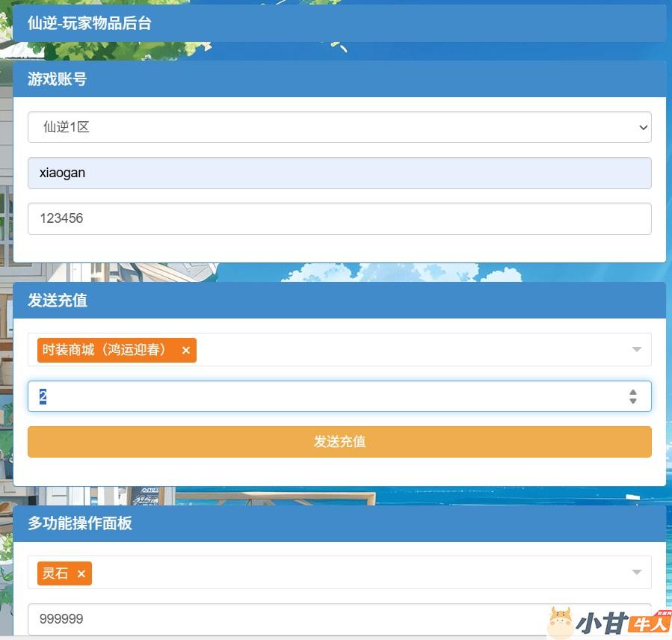Focus the 123456 password field

(339, 218)
